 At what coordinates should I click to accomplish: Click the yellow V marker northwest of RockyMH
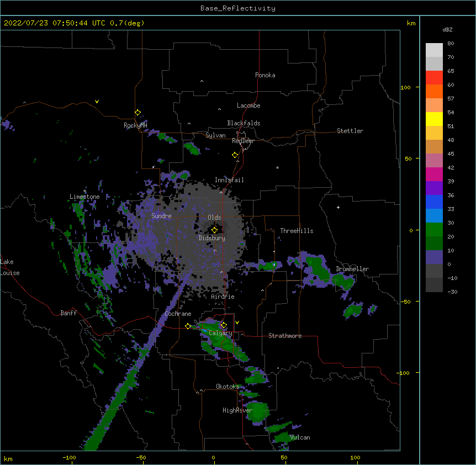(x=97, y=102)
